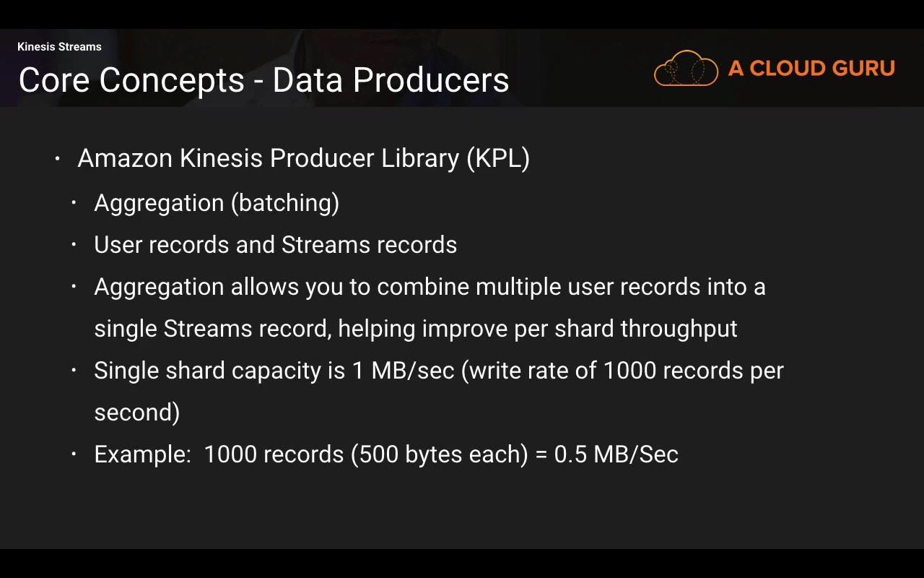Click the bullet dot beside "Aggregation allows you"
This screenshot has height=578, width=924.
[x=74, y=287]
